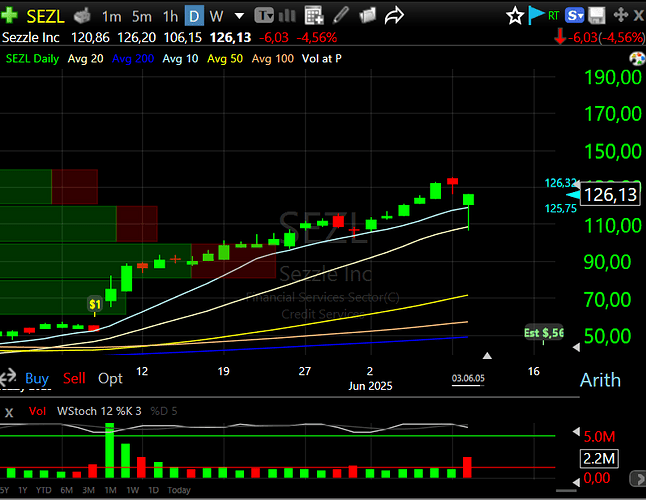Click the Opt options link

(110, 378)
